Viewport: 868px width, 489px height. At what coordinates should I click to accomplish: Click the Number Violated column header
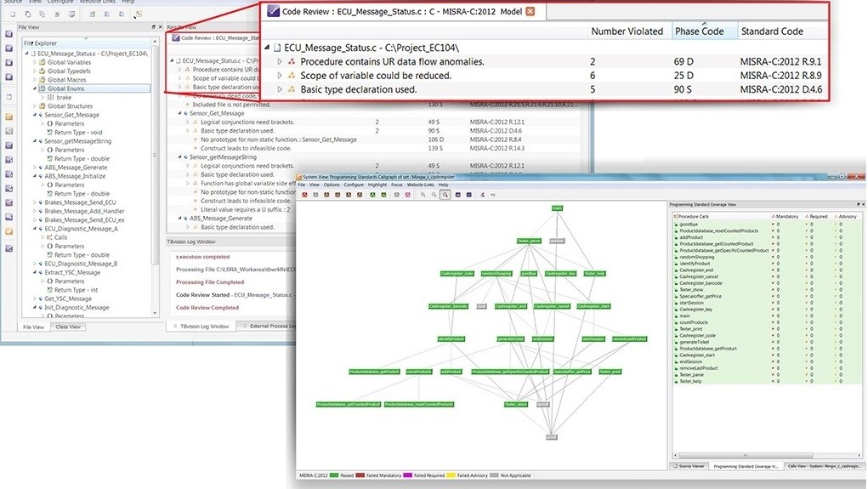click(627, 31)
